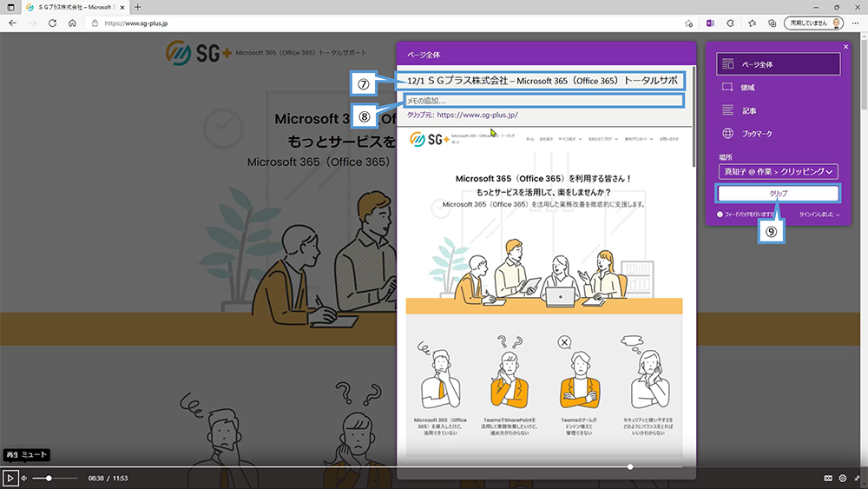The image size is (868, 489).
Task: Click the ページ全体 preview header text
Action: point(424,55)
